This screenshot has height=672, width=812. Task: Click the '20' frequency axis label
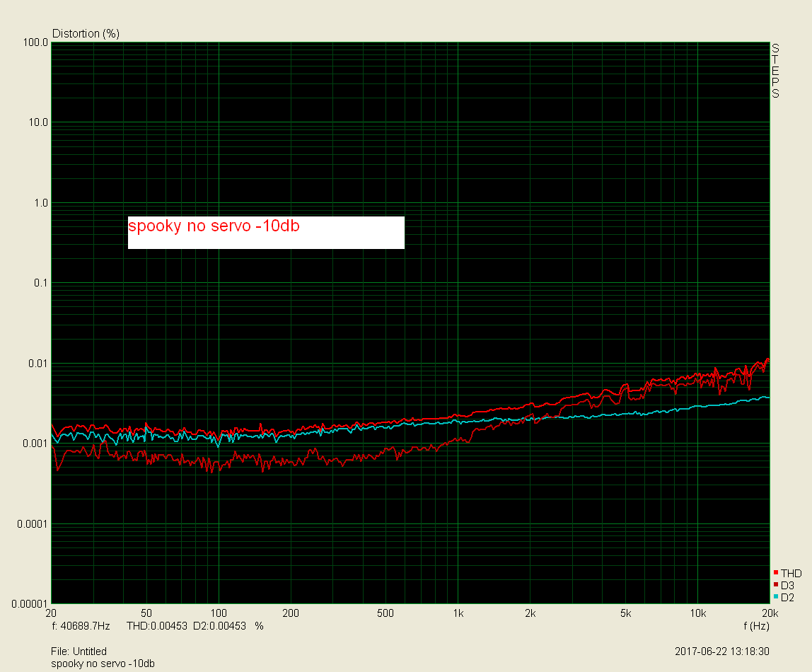(51, 613)
